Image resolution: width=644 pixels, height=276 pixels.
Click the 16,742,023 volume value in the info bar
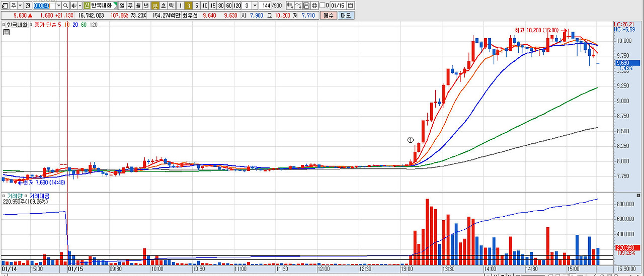[x=91, y=16]
